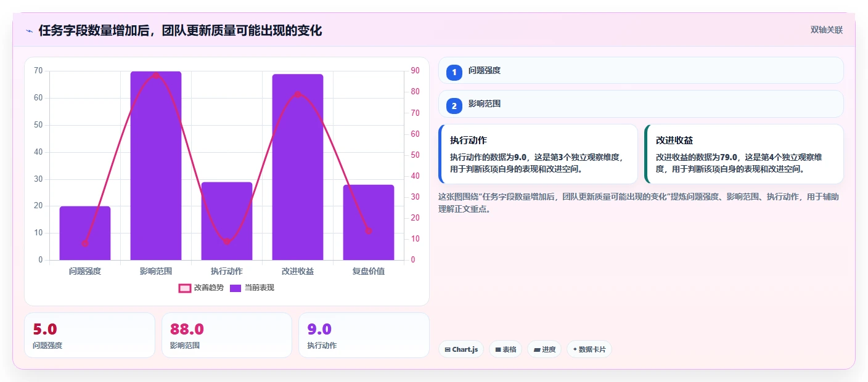Click the trend line point above 执行动作
Screen dimensions: 868x382
click(227, 242)
